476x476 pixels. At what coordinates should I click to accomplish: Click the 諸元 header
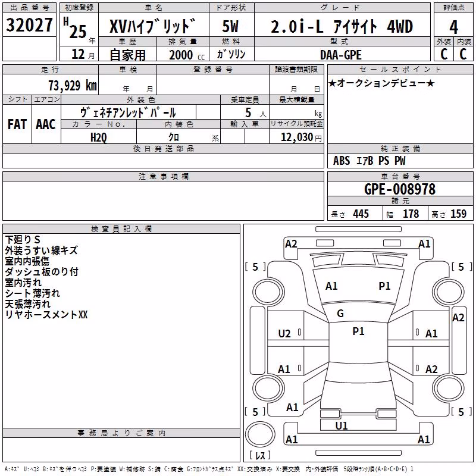(400, 201)
